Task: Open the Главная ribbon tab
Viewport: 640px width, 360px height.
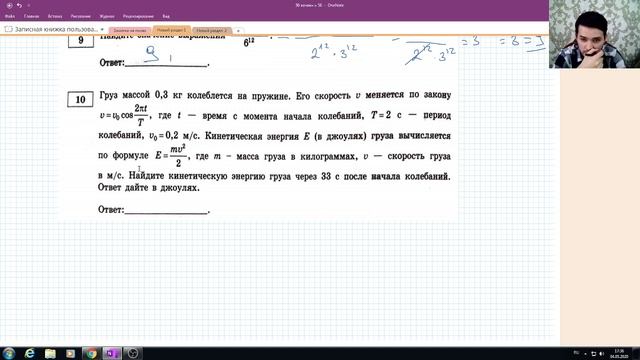Action: point(31,16)
